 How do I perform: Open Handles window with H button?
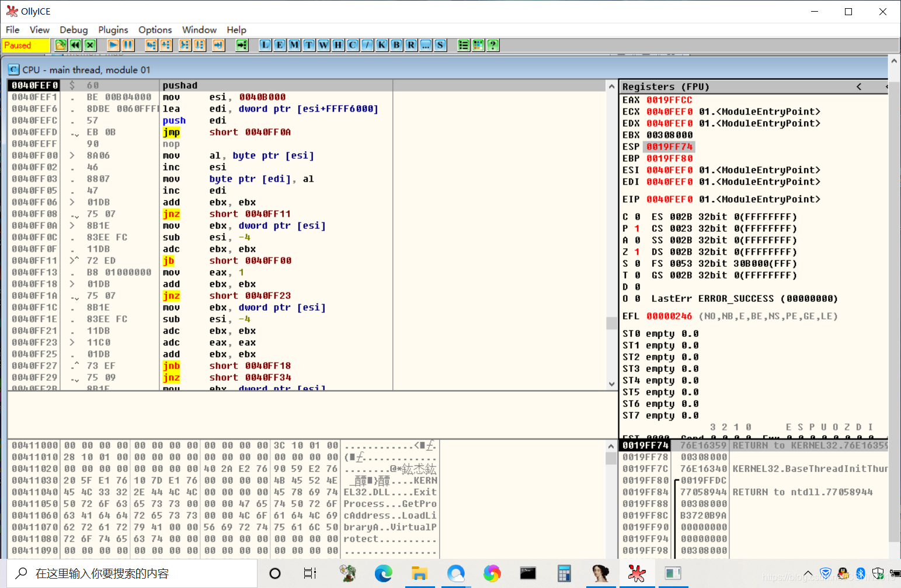click(x=338, y=45)
